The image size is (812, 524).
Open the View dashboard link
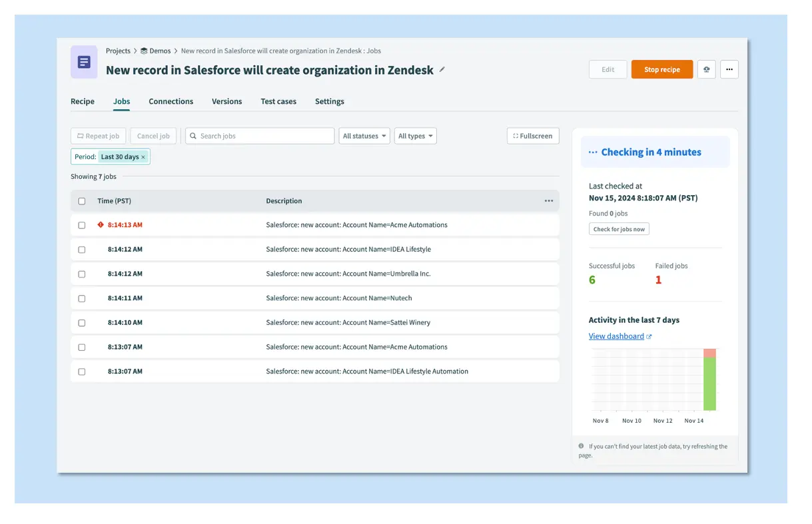point(617,336)
